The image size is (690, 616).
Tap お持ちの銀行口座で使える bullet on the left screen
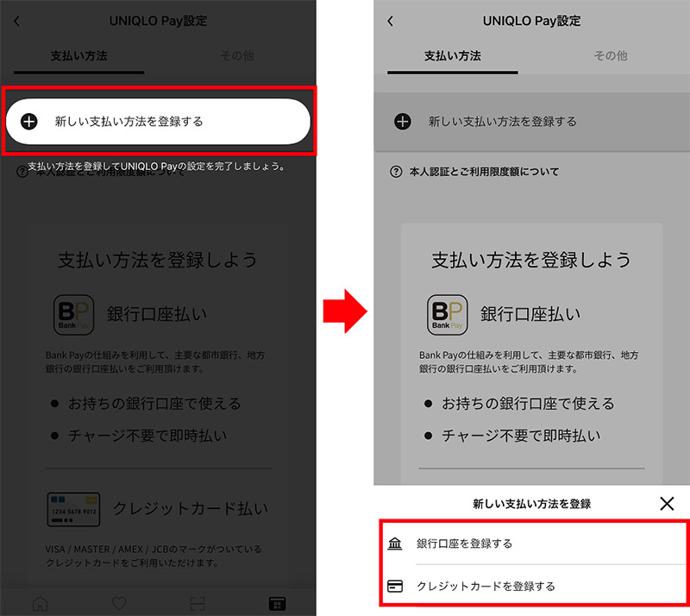click(154, 403)
